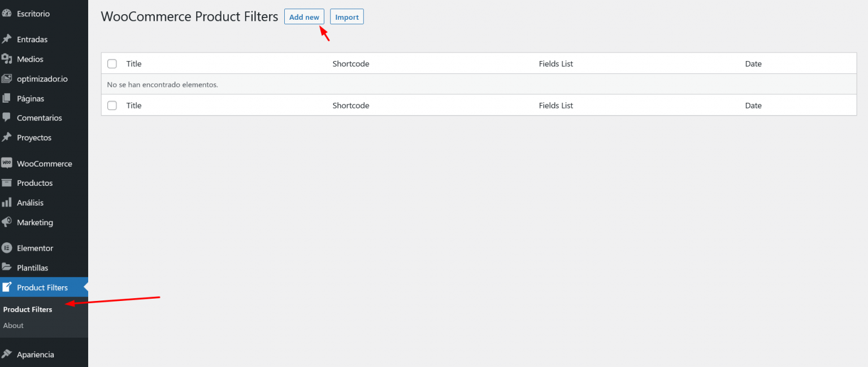Viewport: 868px width, 367px height.
Task: Check the select-all box in table footer
Action: pos(112,106)
